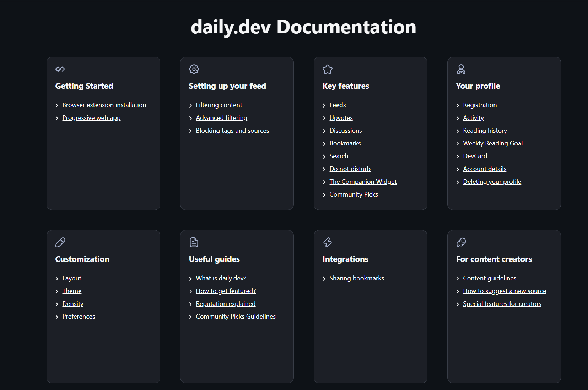Expand the chevron next to Content guidelines
Viewport: 588px width, 390px height.
tap(458, 278)
